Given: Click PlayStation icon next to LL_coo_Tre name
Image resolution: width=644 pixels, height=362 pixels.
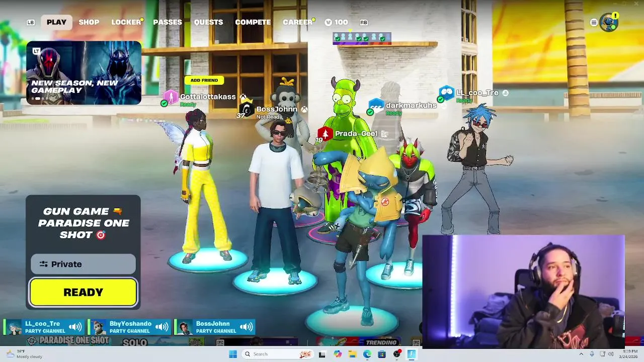Looking at the screenshot, I should tap(505, 93).
